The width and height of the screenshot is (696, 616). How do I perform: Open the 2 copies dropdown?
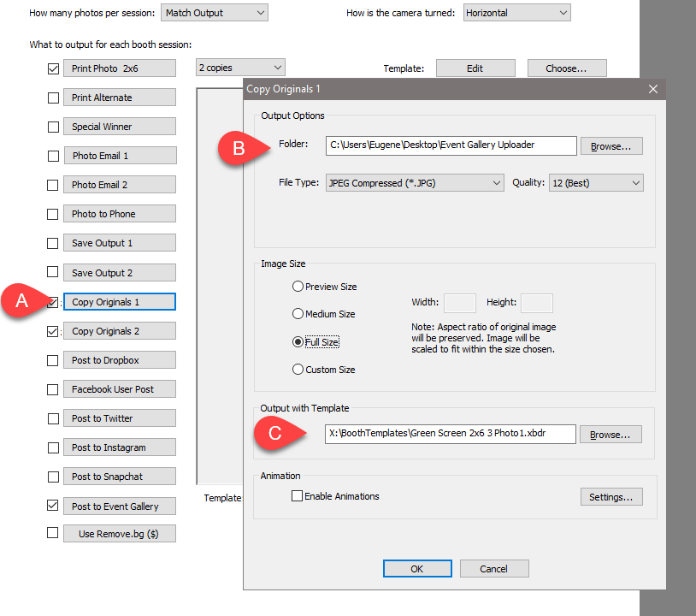pos(240,68)
